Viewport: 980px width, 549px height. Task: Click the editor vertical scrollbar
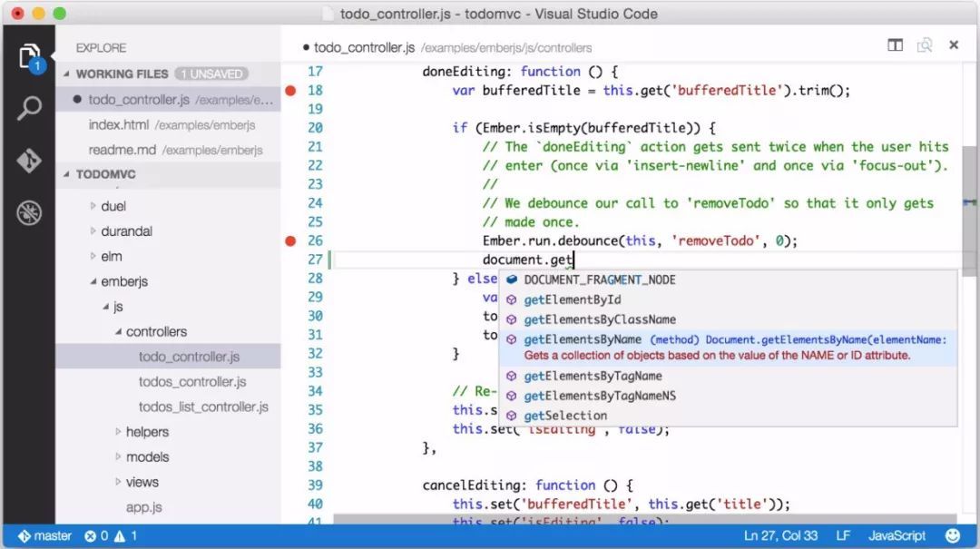click(969, 212)
